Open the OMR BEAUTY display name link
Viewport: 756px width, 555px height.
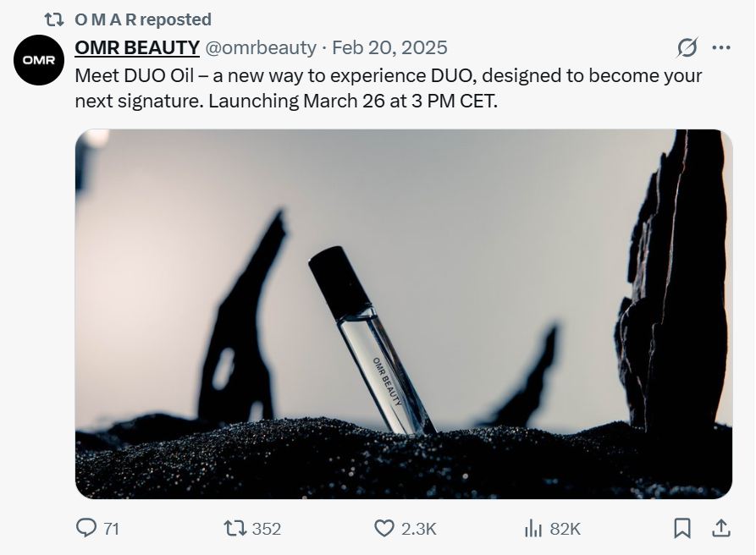tap(137, 47)
